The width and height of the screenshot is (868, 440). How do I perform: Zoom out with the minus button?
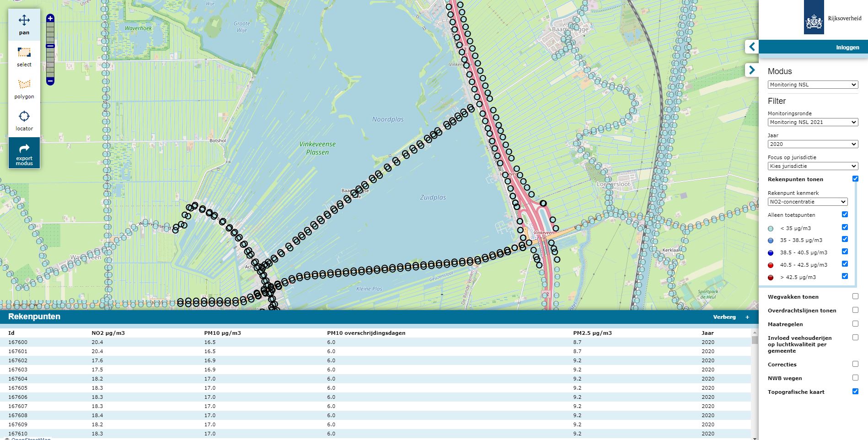click(50, 81)
